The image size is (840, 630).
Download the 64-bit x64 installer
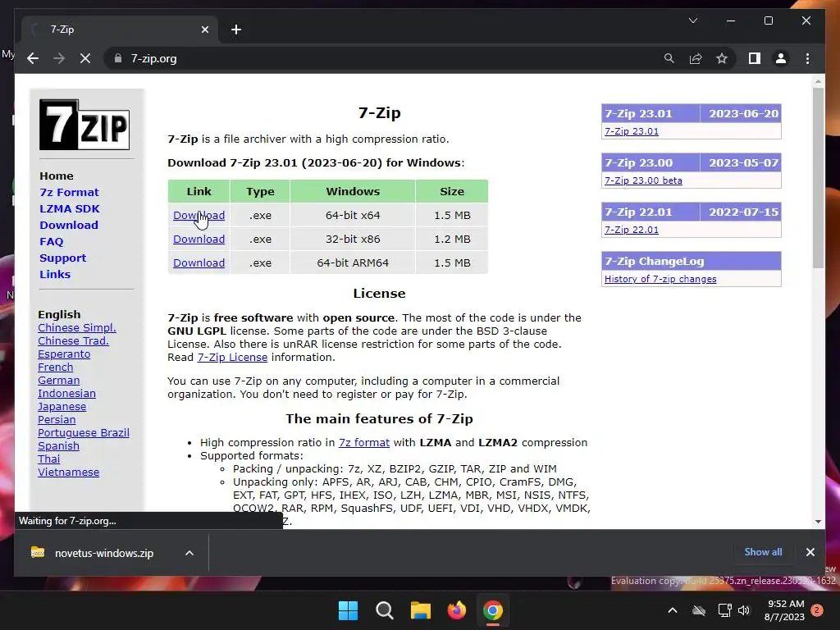pos(199,216)
